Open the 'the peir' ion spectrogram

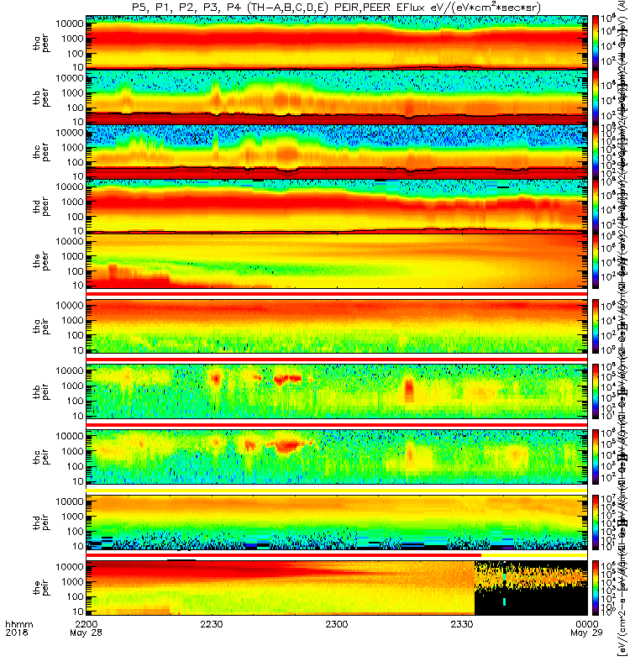click(x=337, y=587)
